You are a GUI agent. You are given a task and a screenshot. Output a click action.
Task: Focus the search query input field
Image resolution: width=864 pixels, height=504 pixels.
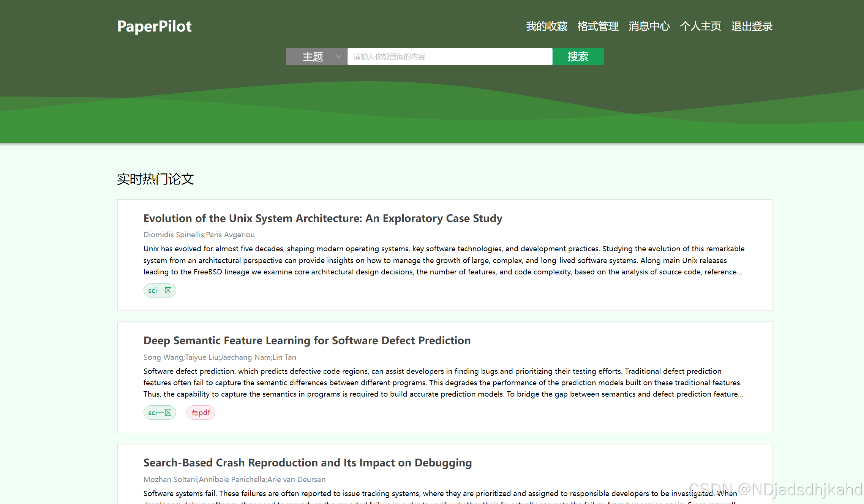point(450,57)
